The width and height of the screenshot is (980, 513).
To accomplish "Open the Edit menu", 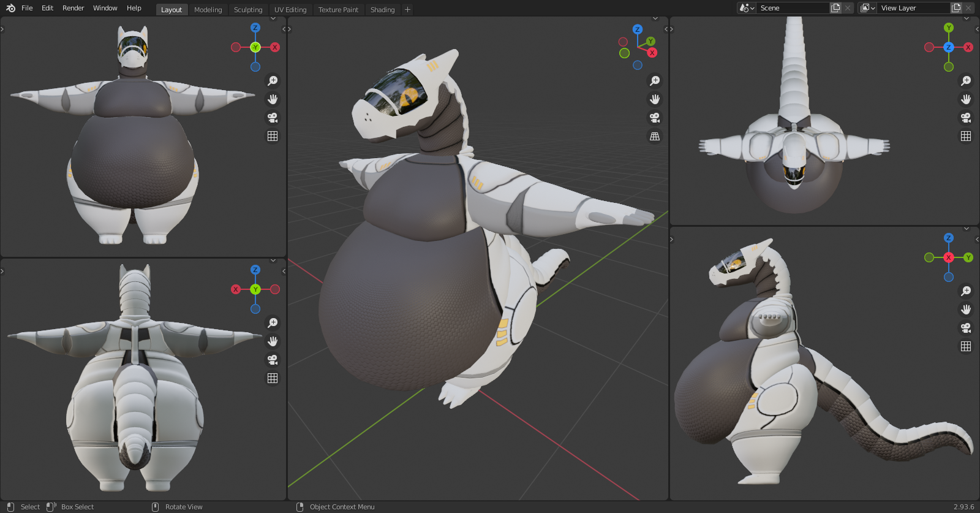I will [47, 8].
